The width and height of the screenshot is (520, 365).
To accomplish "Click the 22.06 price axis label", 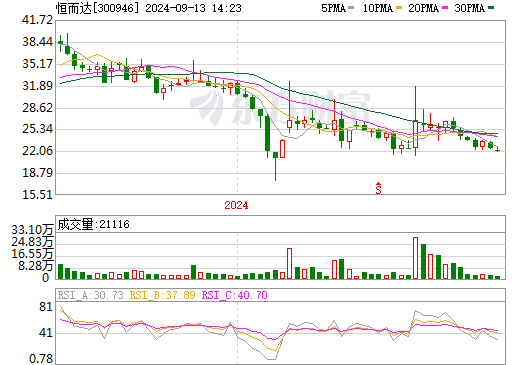I will tap(37, 151).
